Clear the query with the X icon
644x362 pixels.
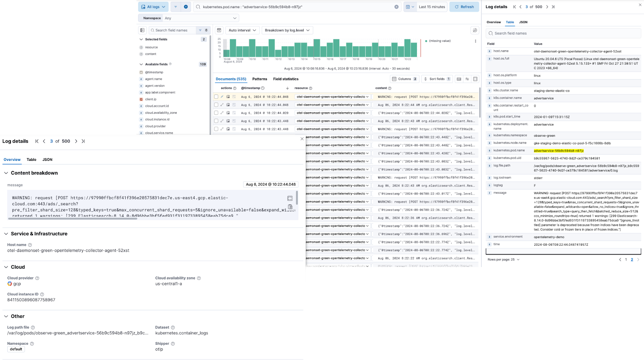pyautogui.click(x=396, y=7)
